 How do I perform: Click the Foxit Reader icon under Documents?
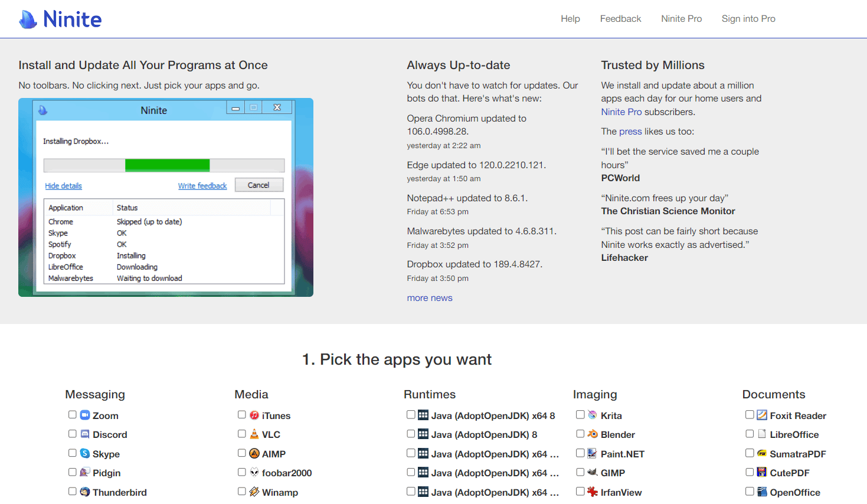tap(762, 415)
